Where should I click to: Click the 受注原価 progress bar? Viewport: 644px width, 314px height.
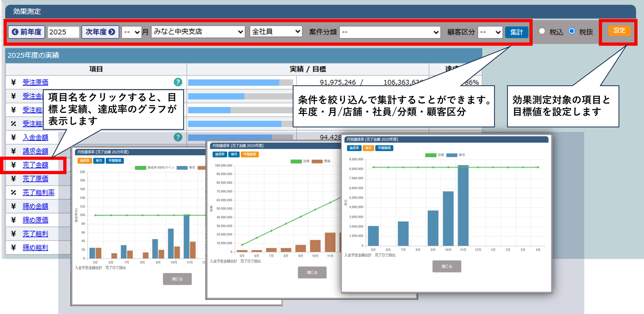coord(240,82)
